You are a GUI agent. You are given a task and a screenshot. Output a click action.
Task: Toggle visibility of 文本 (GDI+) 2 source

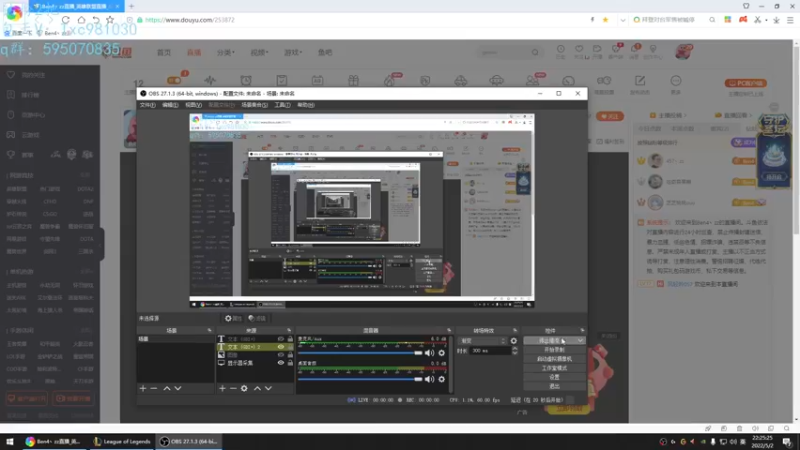pos(281,347)
